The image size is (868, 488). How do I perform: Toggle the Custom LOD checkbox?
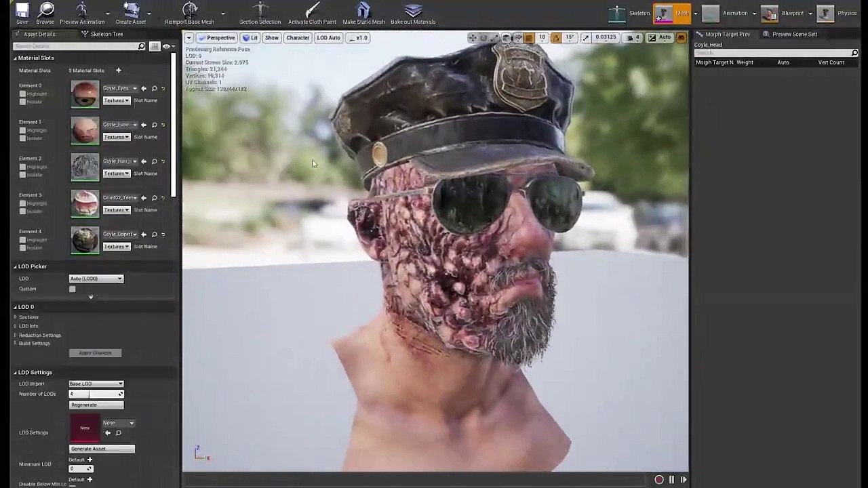[x=72, y=289]
